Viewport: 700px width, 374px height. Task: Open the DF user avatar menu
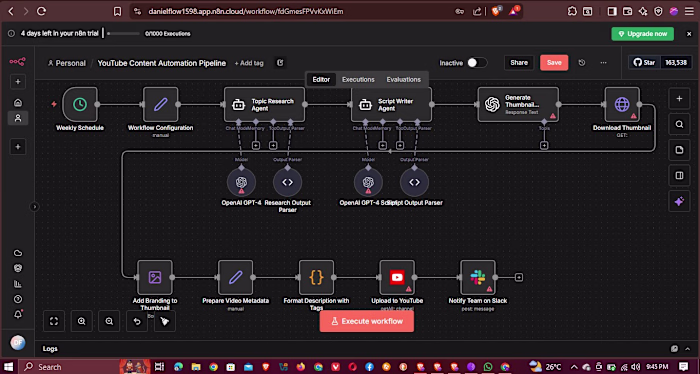pyautogui.click(x=18, y=343)
